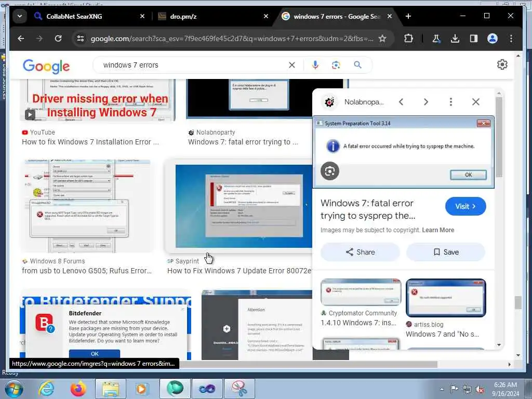Toggle the browser side panel
The width and height of the screenshot is (532, 399).
(474, 38)
